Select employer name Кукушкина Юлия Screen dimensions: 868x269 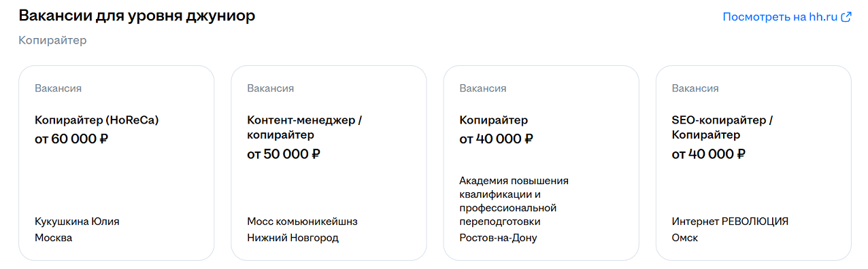[x=77, y=221]
